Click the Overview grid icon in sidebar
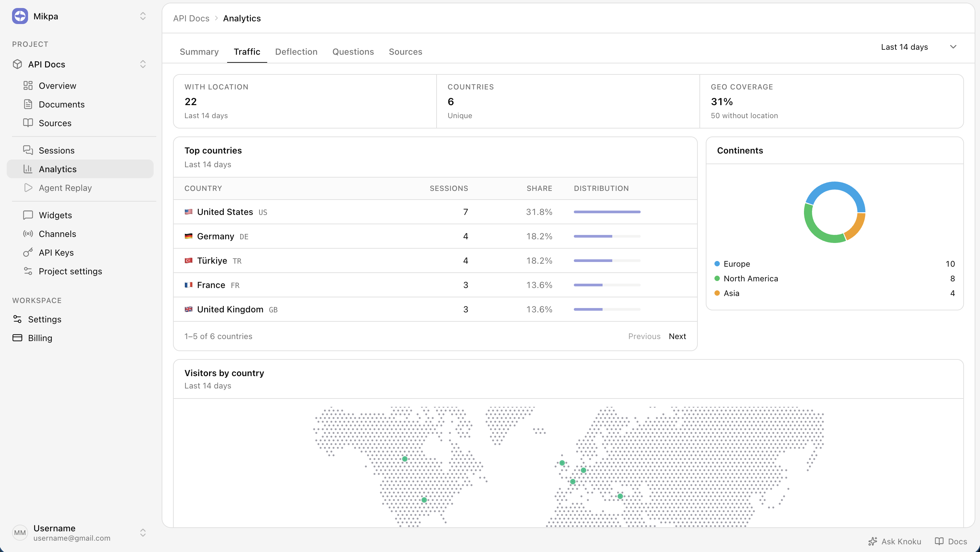Screen dimensions: 980x552 [x=28, y=85]
